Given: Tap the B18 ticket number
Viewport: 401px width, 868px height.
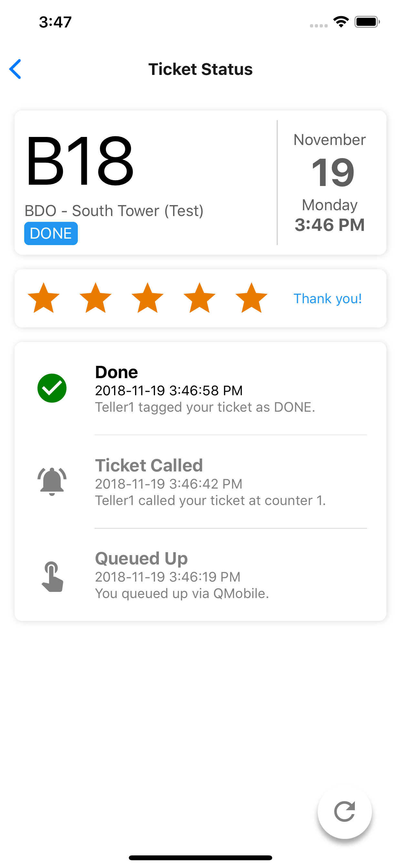Looking at the screenshot, I should point(80,161).
